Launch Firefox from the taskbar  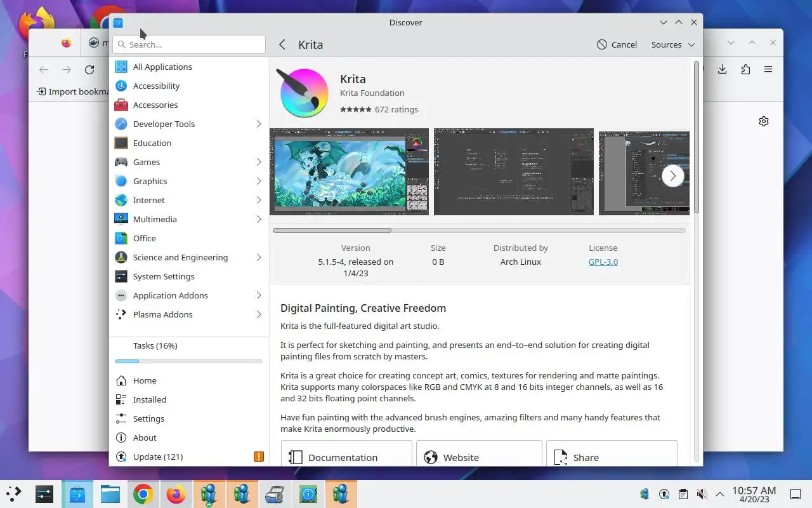tap(176, 493)
